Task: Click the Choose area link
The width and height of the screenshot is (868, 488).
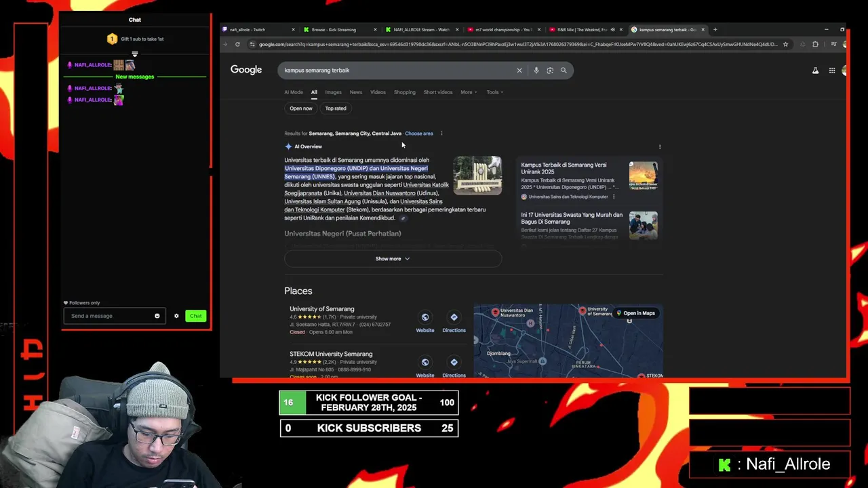Action: [419, 134]
